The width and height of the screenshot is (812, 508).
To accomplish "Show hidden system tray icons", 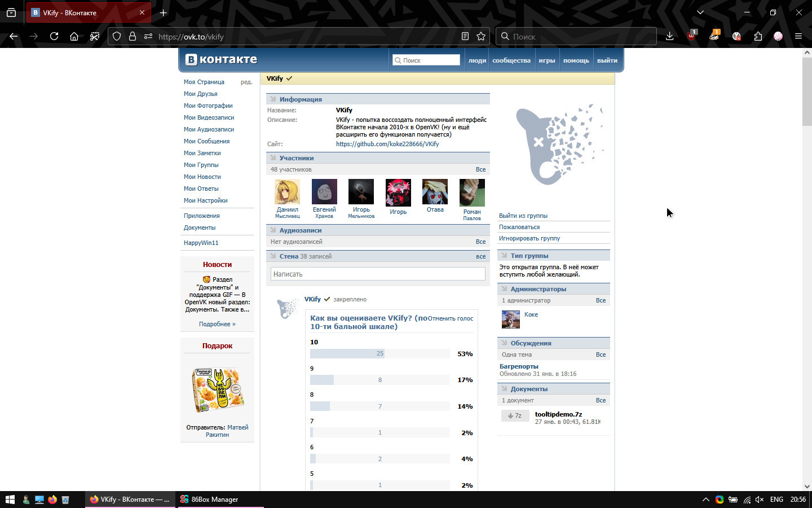I will pos(705,500).
